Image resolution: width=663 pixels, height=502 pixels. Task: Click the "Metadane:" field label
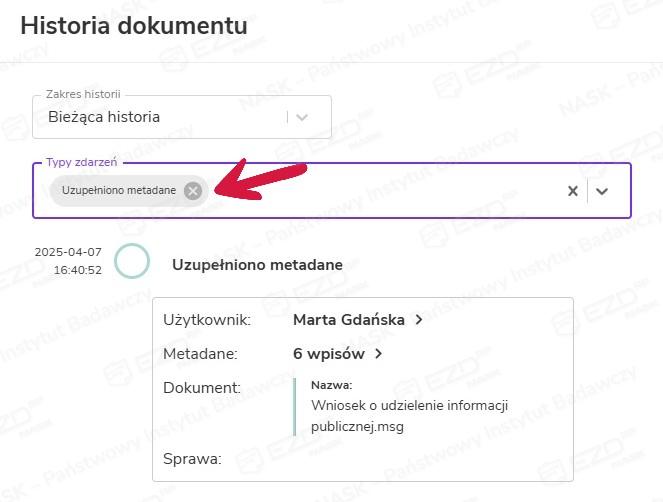click(x=199, y=353)
